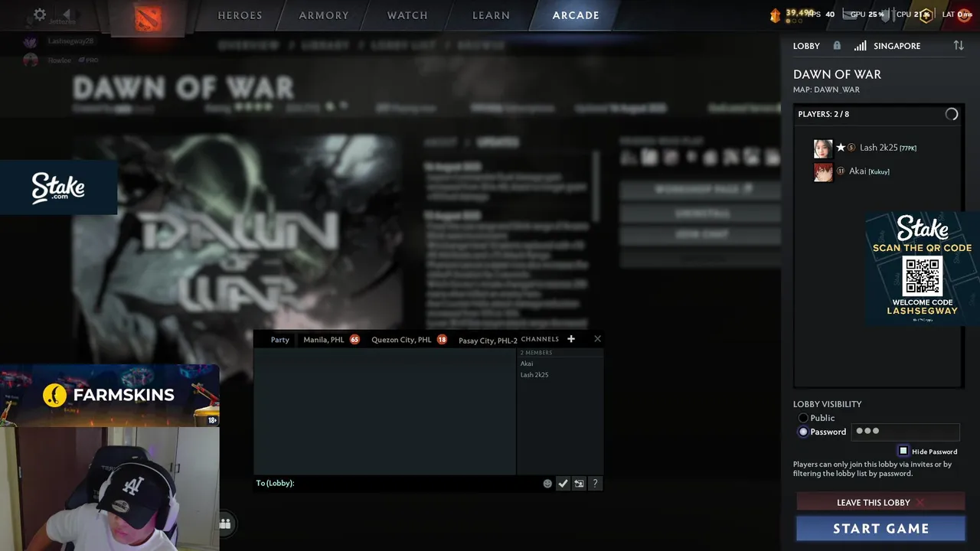
Task: Click the checkmark icon in chat bar
Action: [x=563, y=484]
